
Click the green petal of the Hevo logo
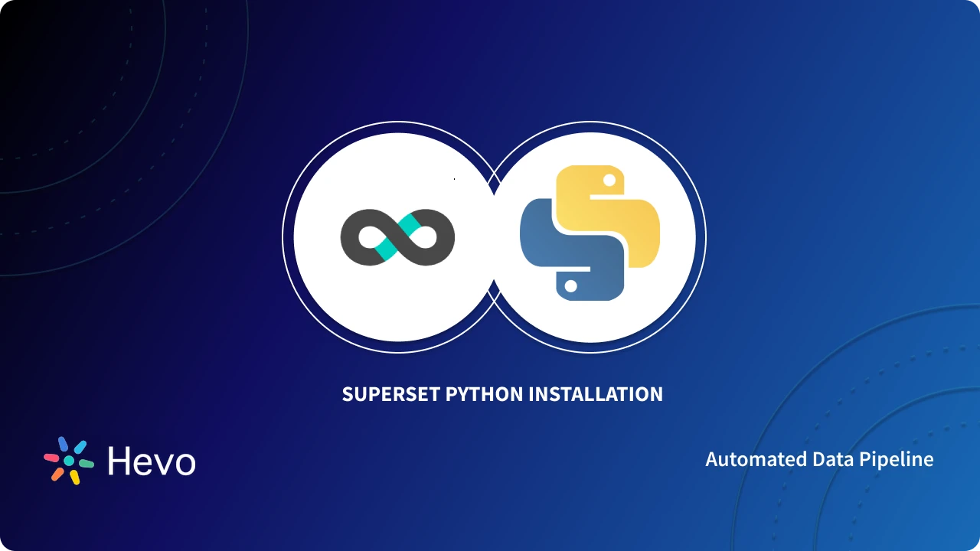[x=86, y=463]
